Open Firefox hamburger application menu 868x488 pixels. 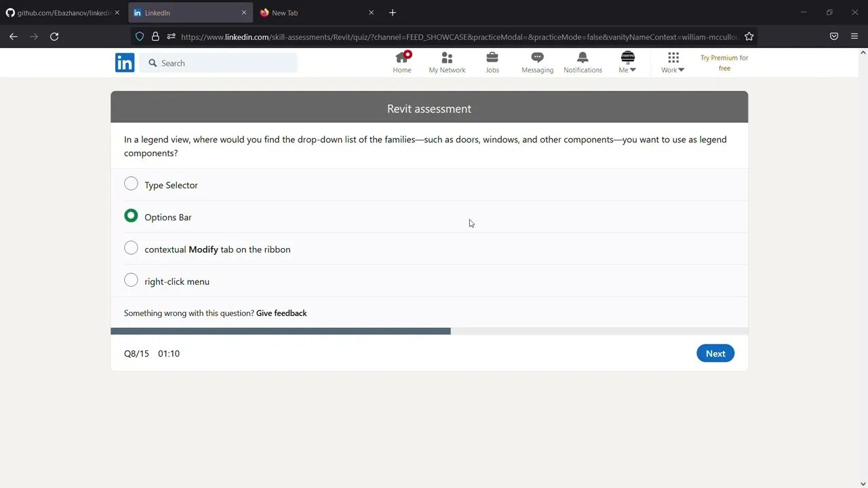tap(854, 37)
